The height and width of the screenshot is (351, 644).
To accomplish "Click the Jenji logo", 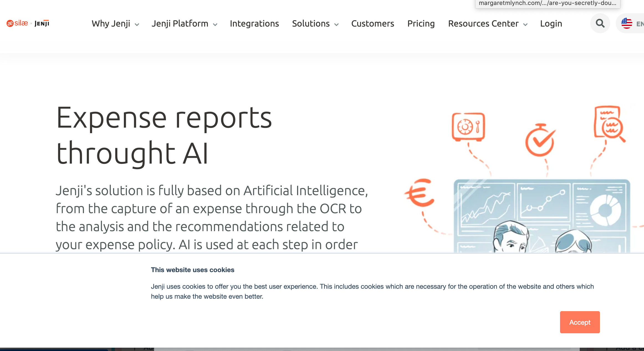I will [42, 24].
